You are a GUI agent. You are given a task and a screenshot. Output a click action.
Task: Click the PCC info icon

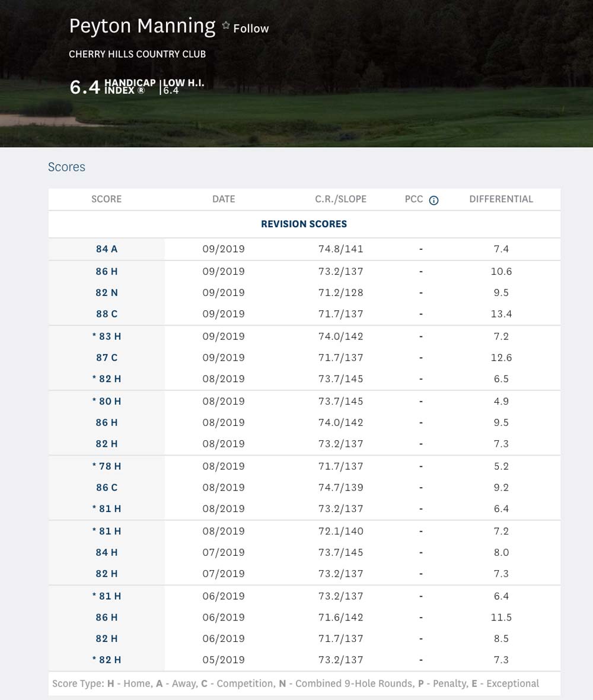pos(433,200)
